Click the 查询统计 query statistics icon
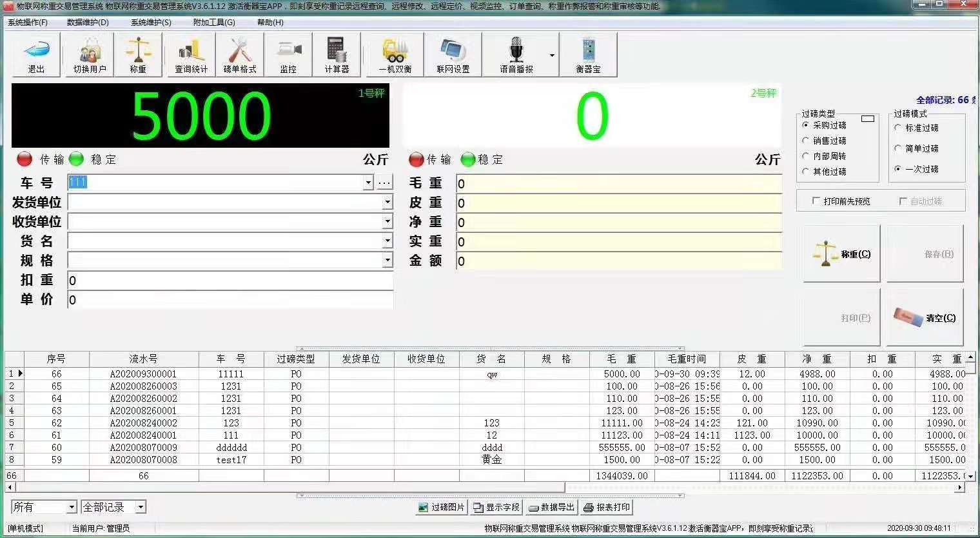This screenshot has width=980, height=538. tap(189, 54)
